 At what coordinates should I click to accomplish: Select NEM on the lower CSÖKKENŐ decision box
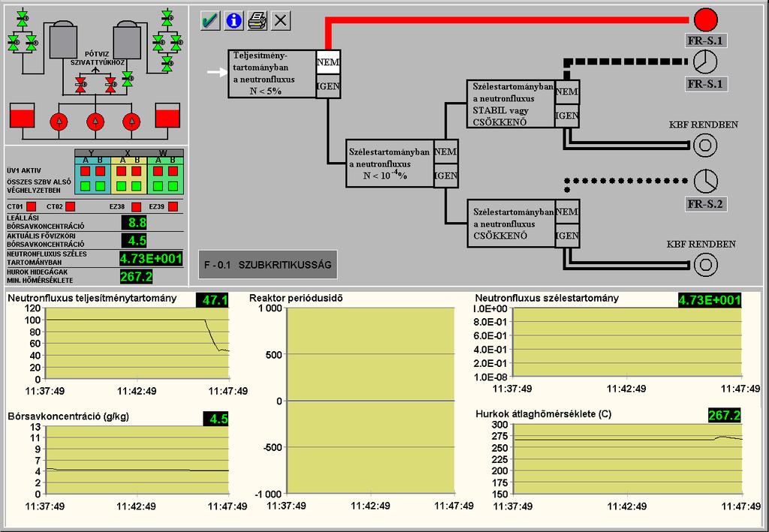pyautogui.click(x=568, y=212)
